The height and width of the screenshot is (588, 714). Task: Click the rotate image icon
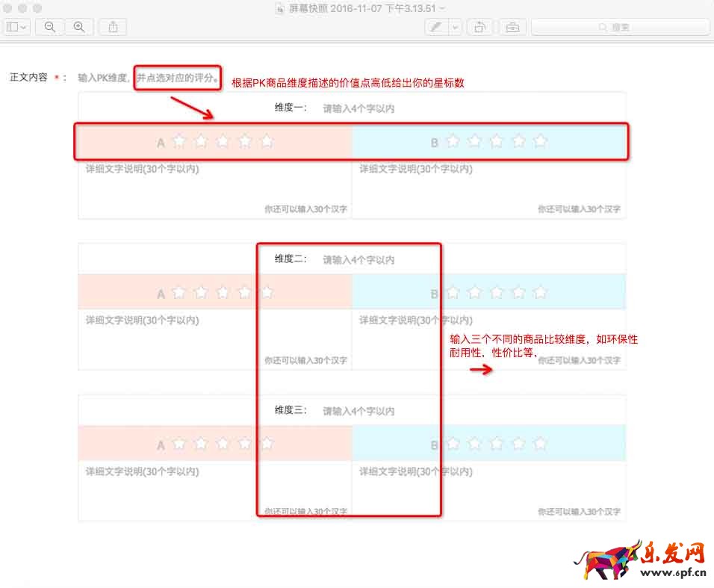479,27
